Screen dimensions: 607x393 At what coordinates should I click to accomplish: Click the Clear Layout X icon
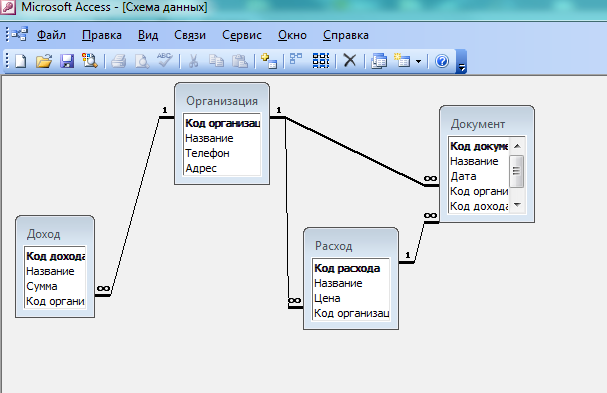(350, 61)
